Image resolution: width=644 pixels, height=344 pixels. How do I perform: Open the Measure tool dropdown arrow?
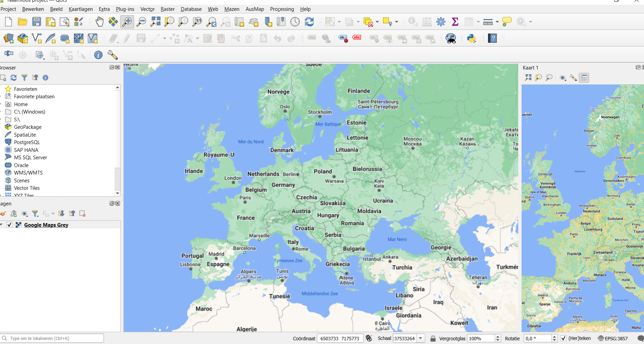point(497,22)
